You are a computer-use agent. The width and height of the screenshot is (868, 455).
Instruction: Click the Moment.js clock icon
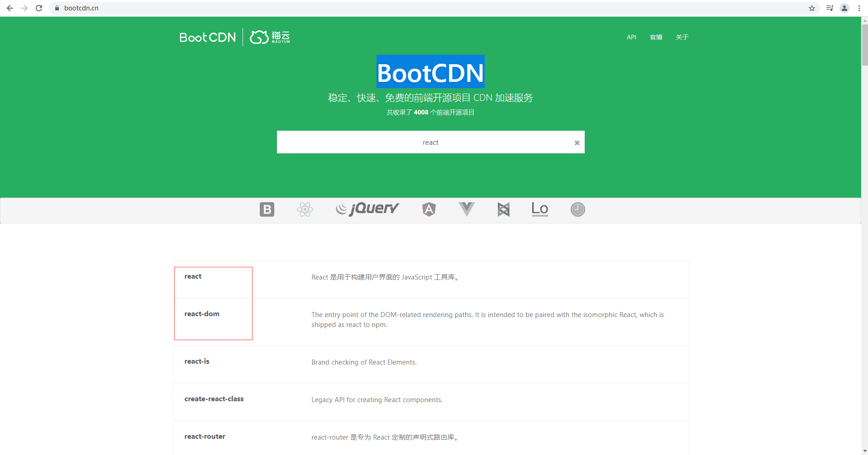tap(578, 209)
